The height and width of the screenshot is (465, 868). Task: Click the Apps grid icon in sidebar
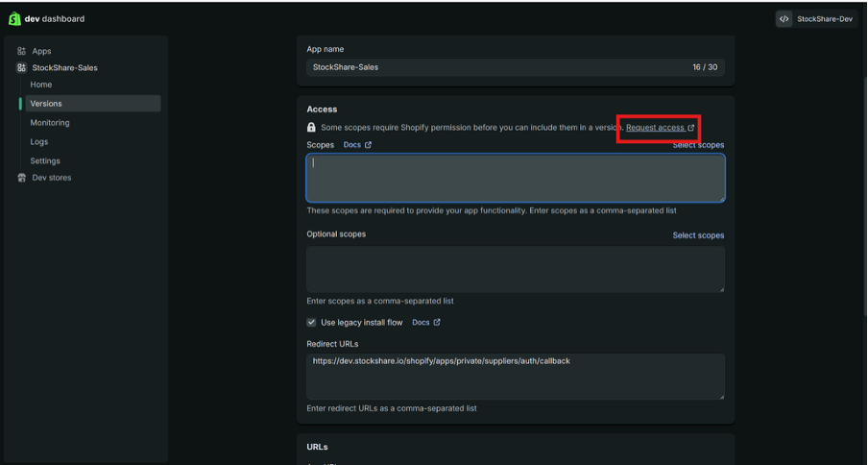(21, 51)
